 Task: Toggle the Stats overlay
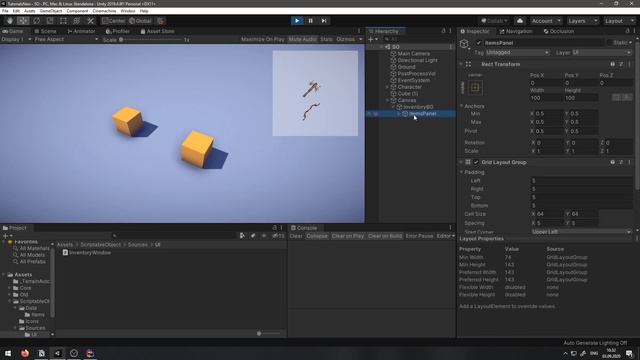point(326,39)
